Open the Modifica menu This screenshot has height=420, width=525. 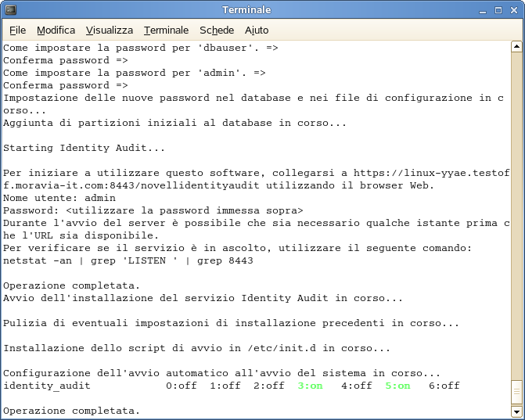[56, 31]
